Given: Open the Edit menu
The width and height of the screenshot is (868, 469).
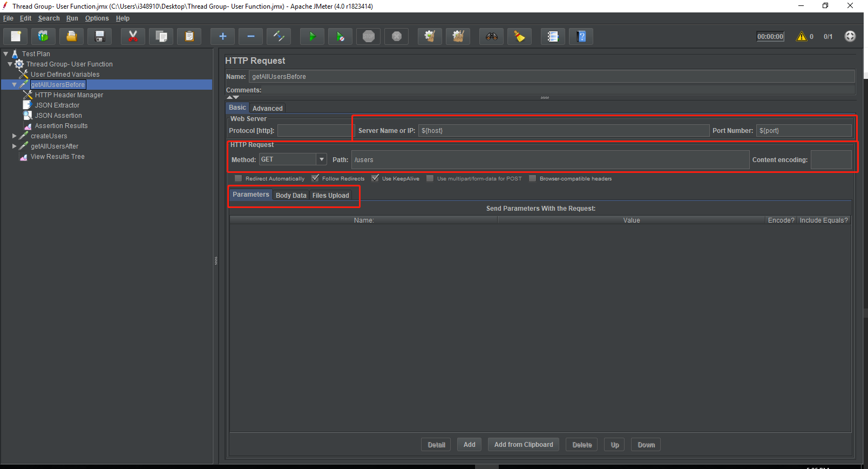Looking at the screenshot, I should 25,18.
